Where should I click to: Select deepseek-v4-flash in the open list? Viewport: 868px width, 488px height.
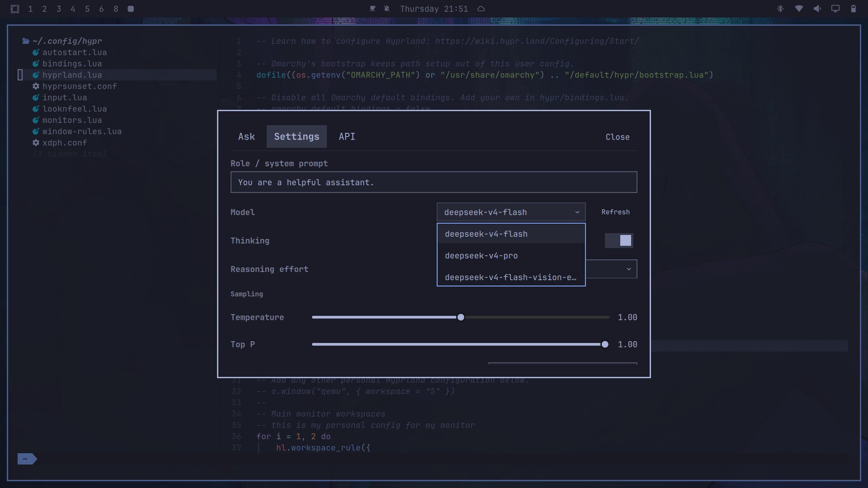tap(511, 234)
